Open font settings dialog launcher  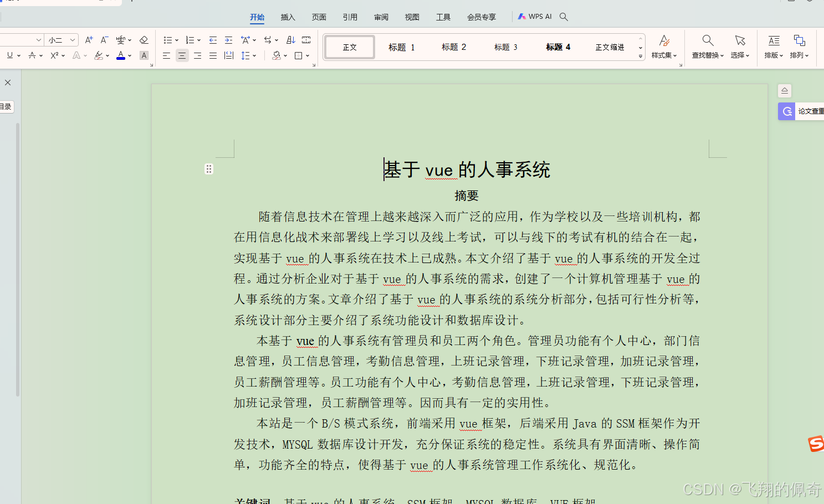point(151,65)
